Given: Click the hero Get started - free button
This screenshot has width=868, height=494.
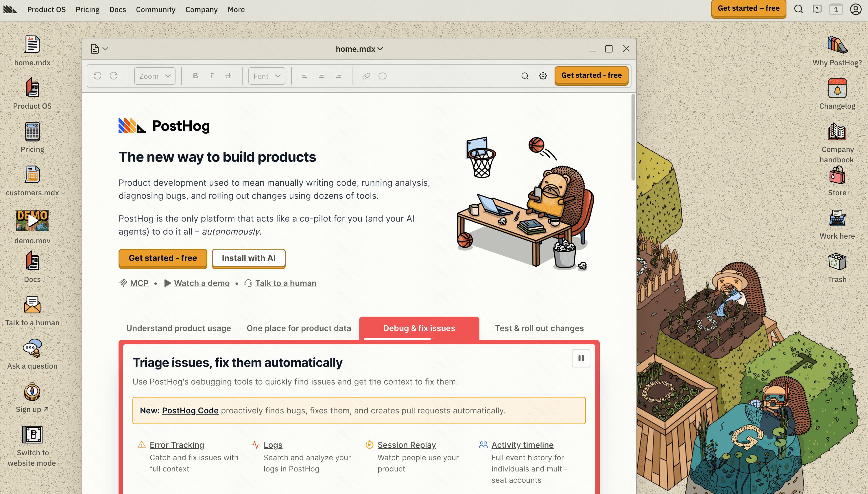Looking at the screenshot, I should [x=163, y=258].
